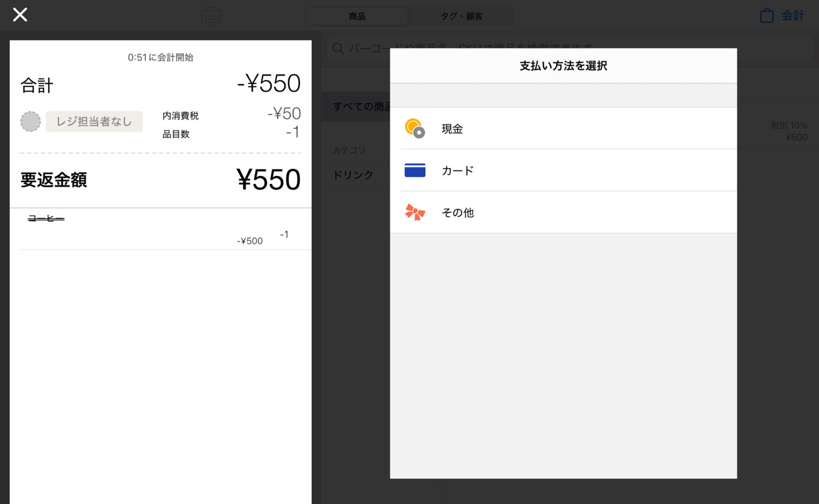Switch to the タグ・顧客 tab
Image resolution: width=819 pixels, height=504 pixels.
[x=462, y=16]
